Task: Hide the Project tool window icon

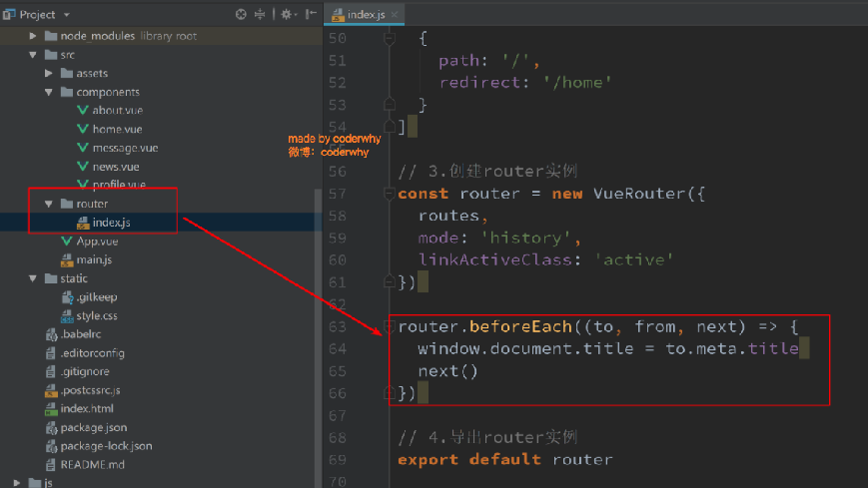Action: [311, 14]
